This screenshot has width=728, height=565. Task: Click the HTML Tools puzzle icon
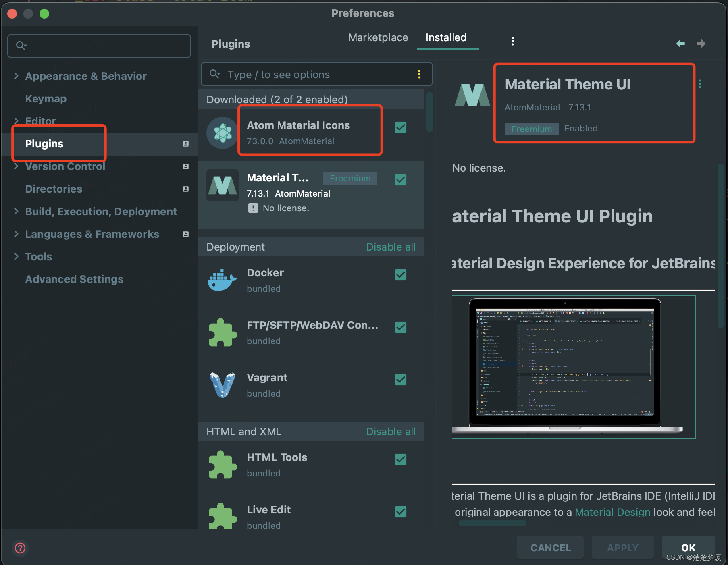(x=223, y=465)
